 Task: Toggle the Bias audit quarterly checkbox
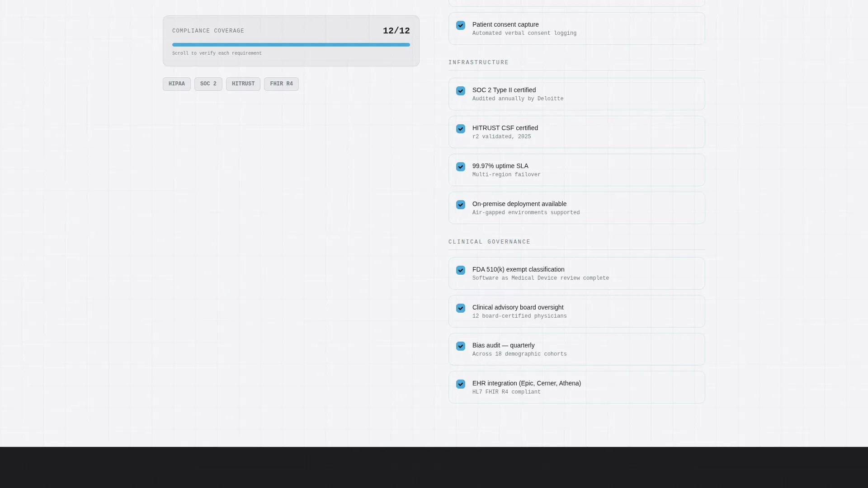(461, 346)
